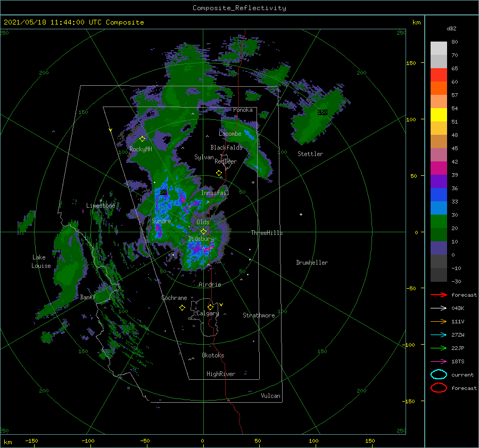Click the Lake Louise label

tap(41, 262)
